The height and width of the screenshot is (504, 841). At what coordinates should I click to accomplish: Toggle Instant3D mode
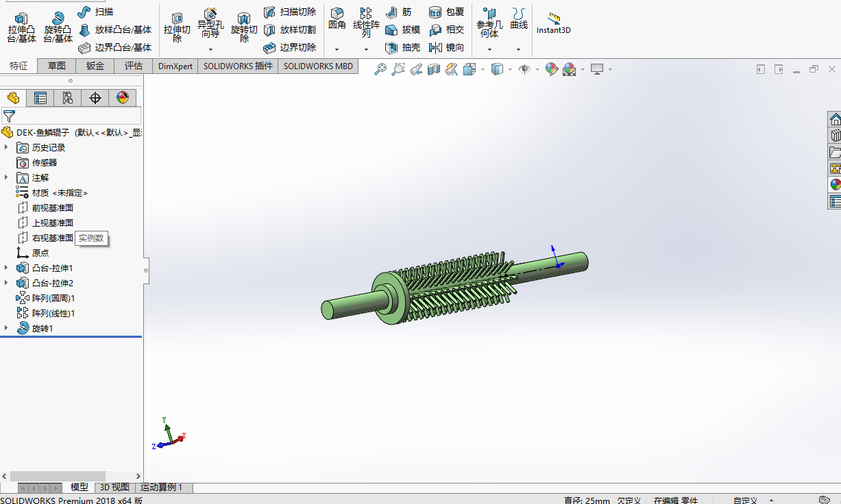click(x=554, y=23)
